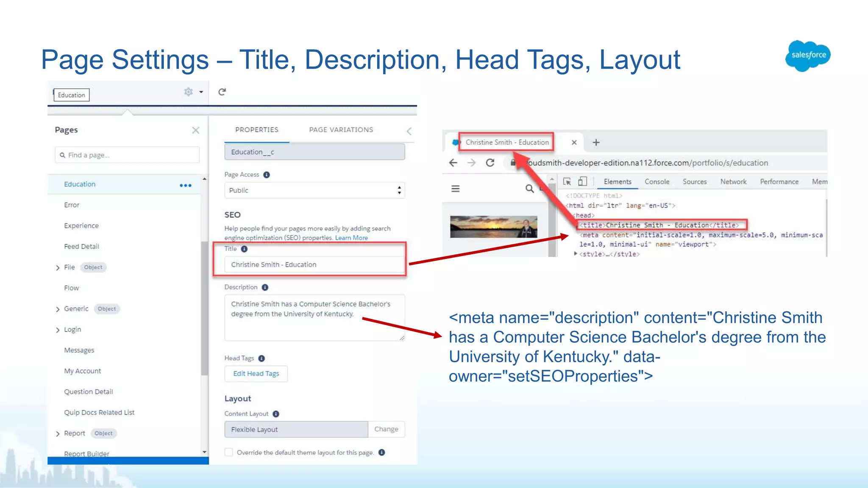Open dropdown arrow beside the gear icon
Image resolution: width=868 pixels, height=488 pixels.
tap(201, 92)
